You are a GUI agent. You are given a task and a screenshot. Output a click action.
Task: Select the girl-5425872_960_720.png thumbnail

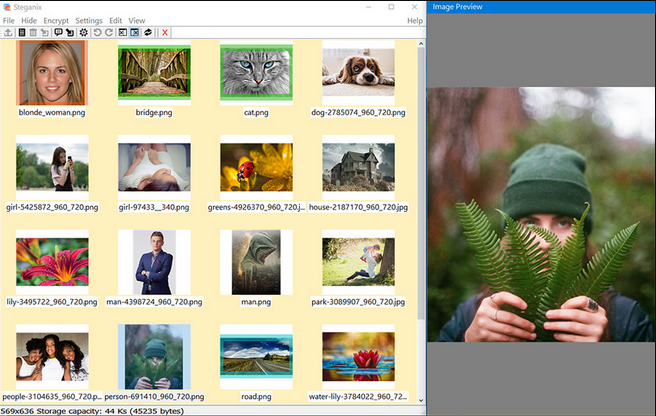[52, 167]
